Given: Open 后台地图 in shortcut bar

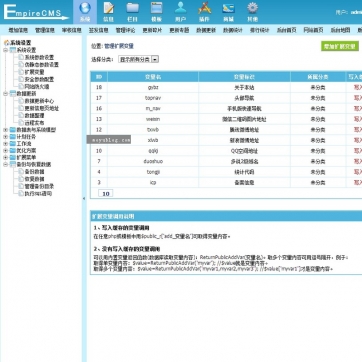Looking at the screenshot, I should click(340, 30).
